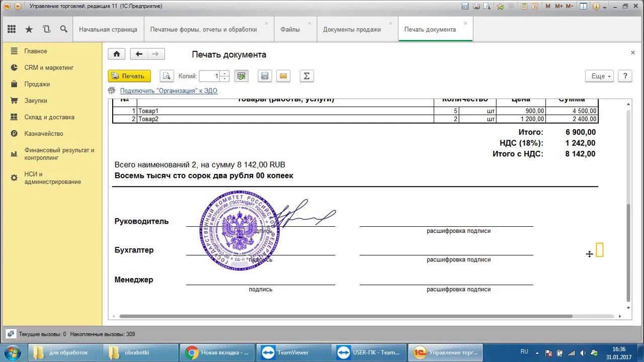Viewport: 644px width, 362px height.
Task: Click the vertical scrollbar of the document
Action: tap(628, 253)
